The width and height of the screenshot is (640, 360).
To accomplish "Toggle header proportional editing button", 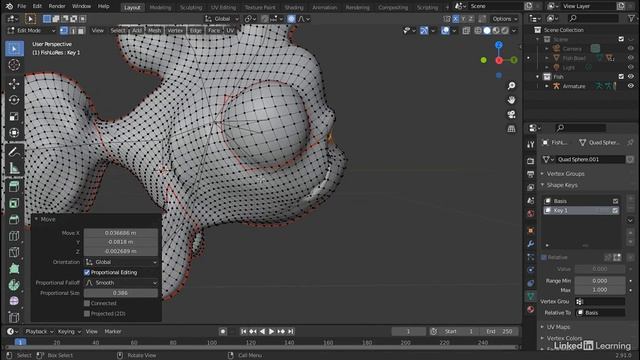I will [291, 19].
